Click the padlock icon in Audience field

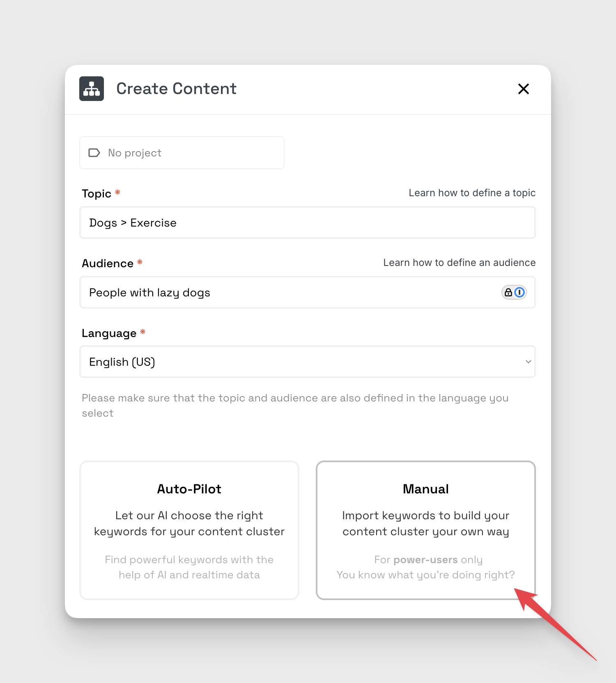pos(508,292)
